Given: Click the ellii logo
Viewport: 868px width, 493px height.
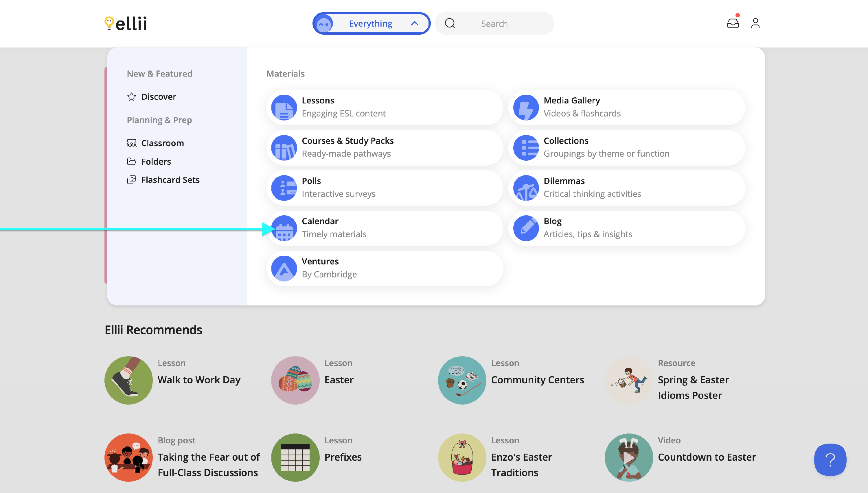Looking at the screenshot, I should 126,23.
